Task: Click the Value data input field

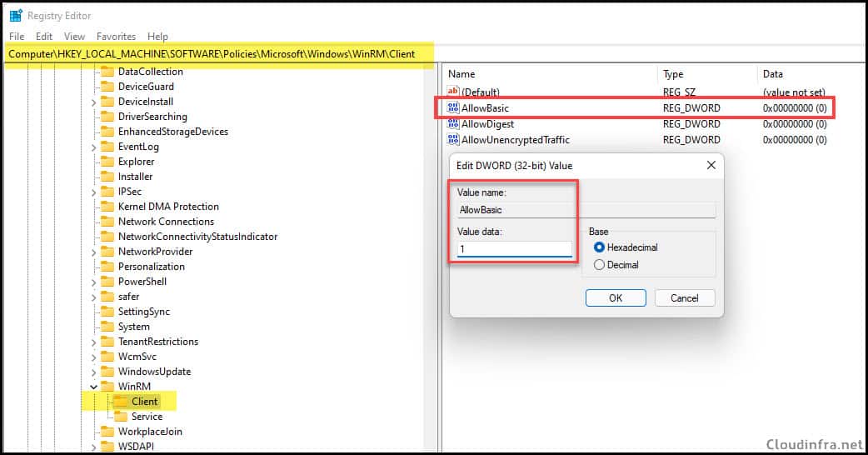Action: [x=515, y=249]
